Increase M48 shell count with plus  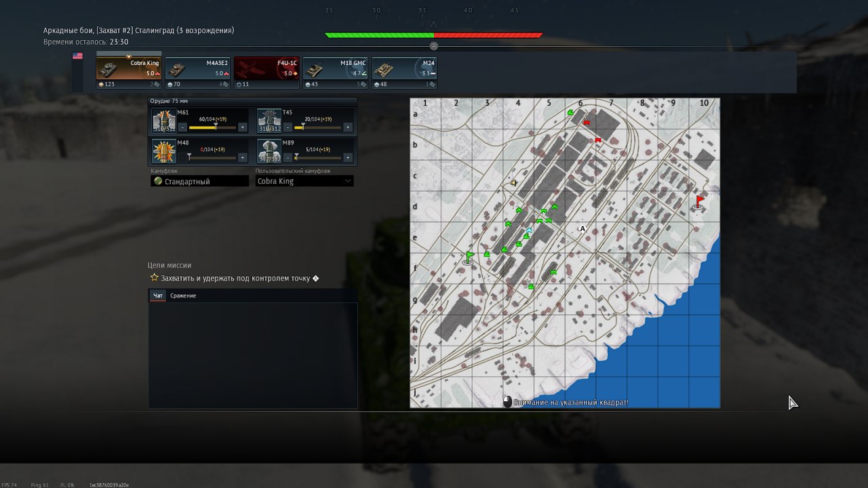(242, 157)
